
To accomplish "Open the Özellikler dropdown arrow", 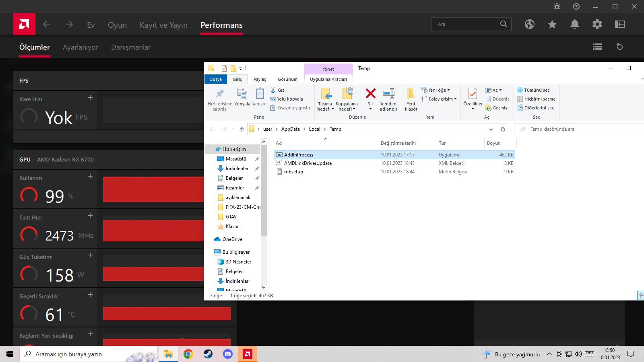I will [x=473, y=109].
